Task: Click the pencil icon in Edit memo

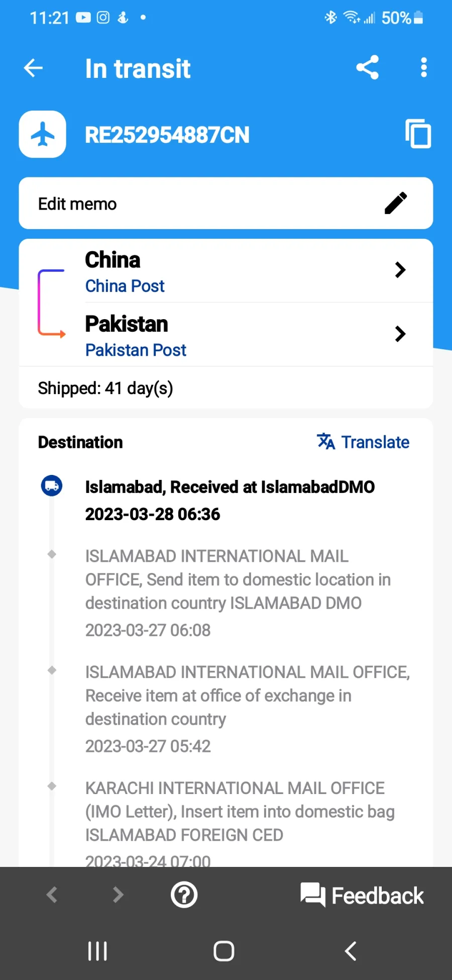Action: click(x=396, y=203)
